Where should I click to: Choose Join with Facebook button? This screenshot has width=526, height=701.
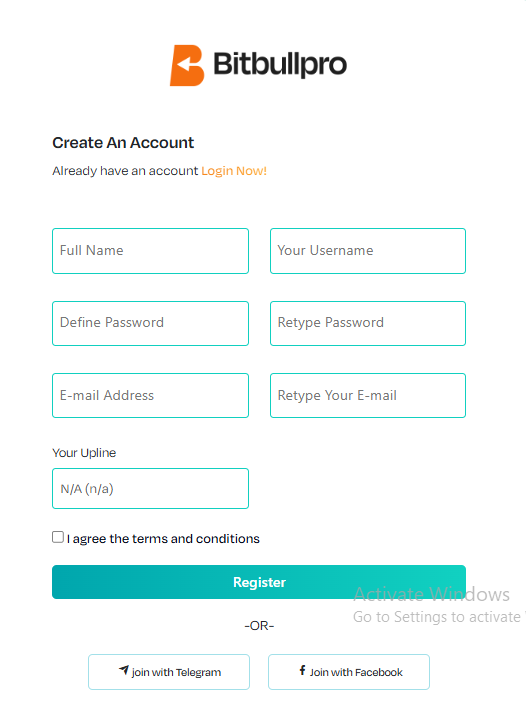pyautogui.click(x=349, y=672)
